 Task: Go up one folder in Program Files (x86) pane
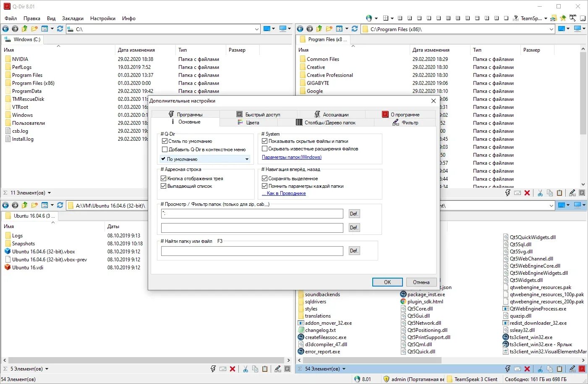click(319, 29)
